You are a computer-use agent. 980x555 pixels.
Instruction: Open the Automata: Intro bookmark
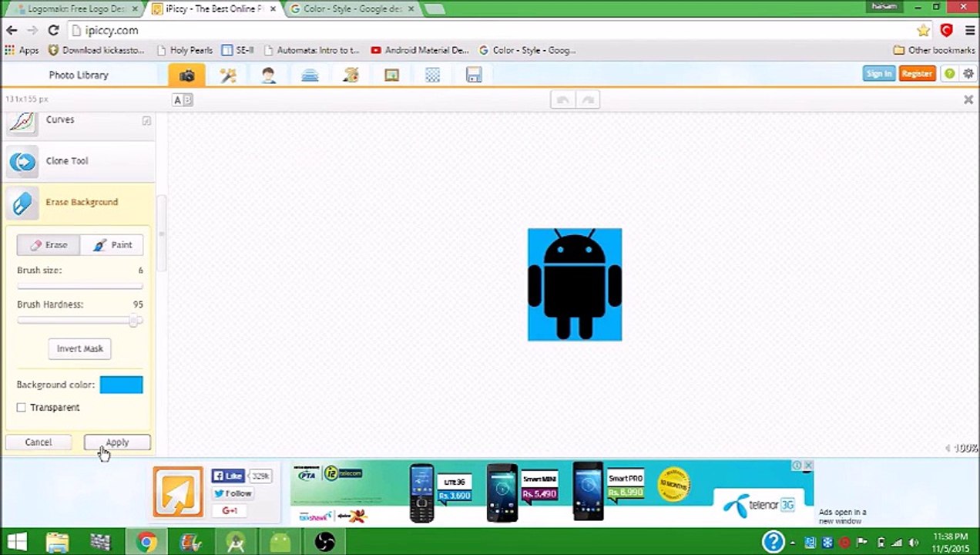[x=312, y=50]
